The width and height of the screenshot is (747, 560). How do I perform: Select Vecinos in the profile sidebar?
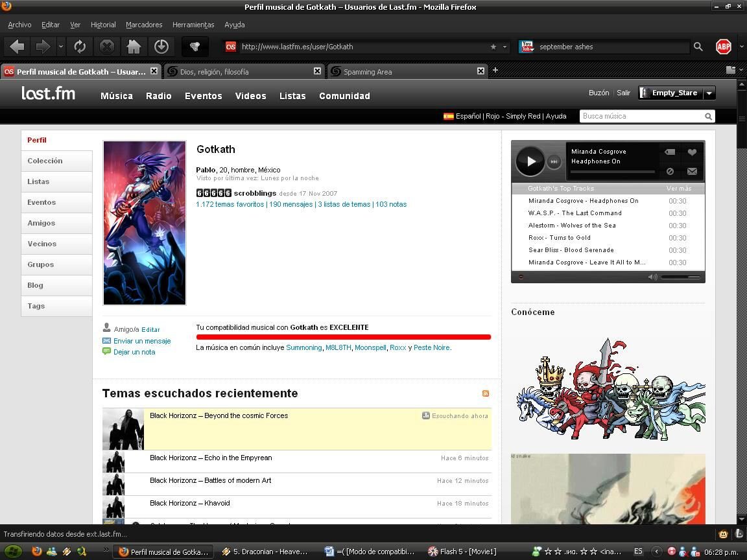(56, 244)
